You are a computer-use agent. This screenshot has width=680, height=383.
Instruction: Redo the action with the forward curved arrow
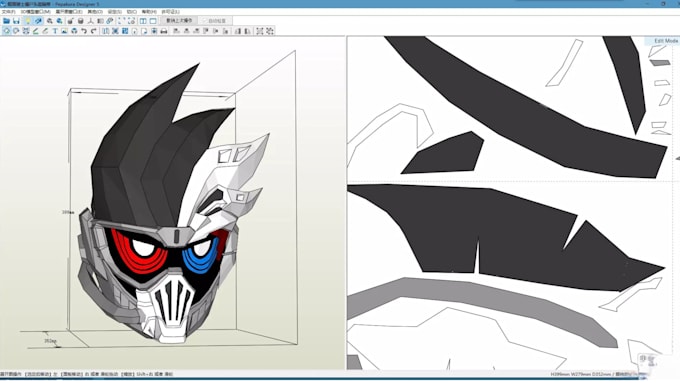pos(93,31)
